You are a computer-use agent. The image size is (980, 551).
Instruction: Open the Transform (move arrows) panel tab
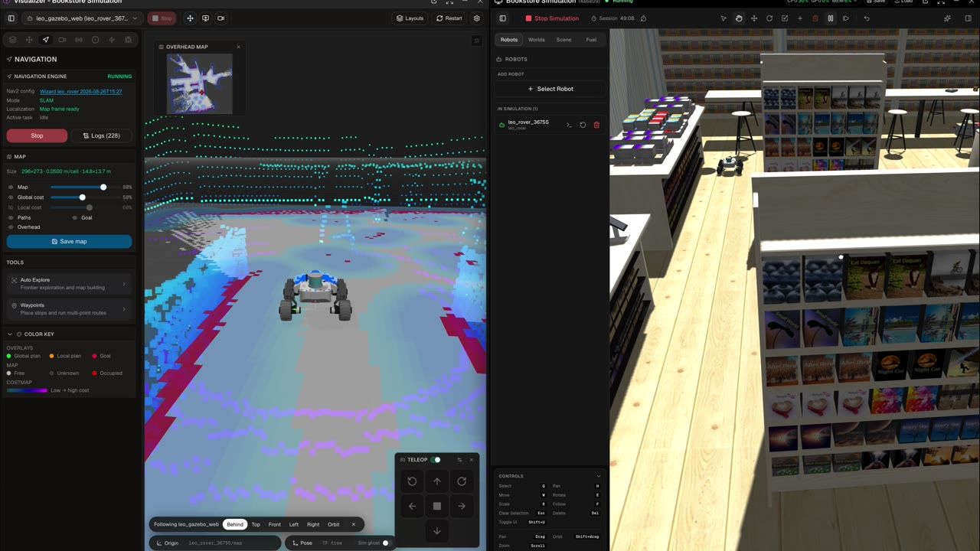pos(29,40)
